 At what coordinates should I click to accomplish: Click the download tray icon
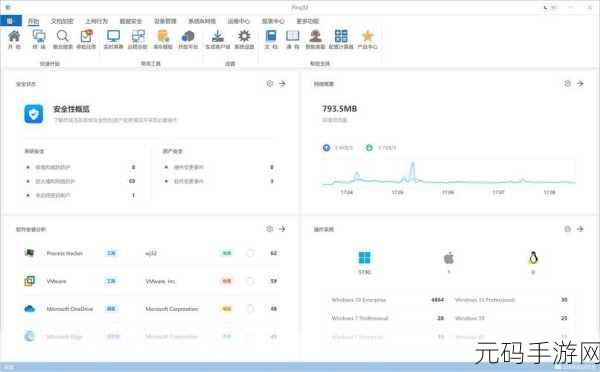[217, 36]
